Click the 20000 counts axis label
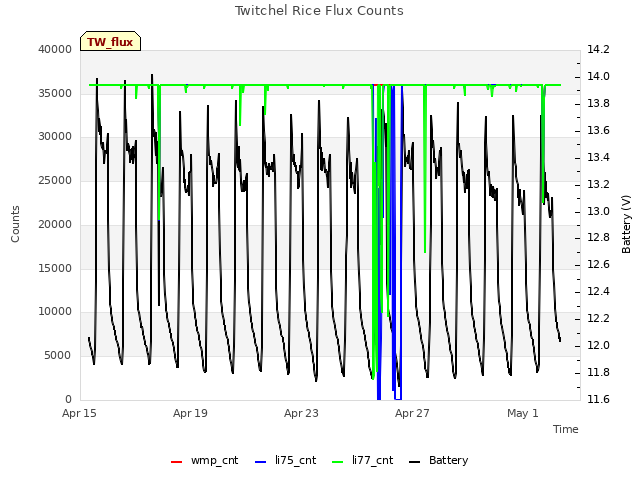The width and height of the screenshot is (640, 480). (55, 224)
